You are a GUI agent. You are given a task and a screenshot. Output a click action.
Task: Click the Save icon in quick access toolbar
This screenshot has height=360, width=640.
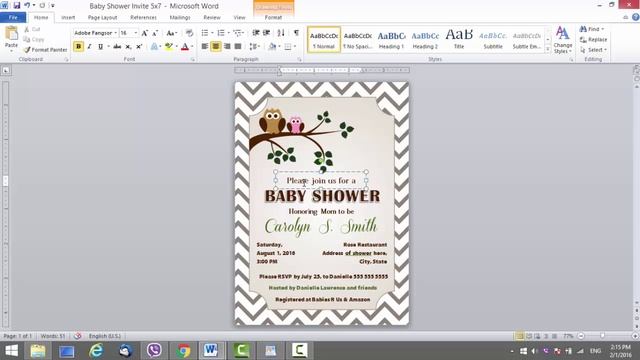coord(17,6)
